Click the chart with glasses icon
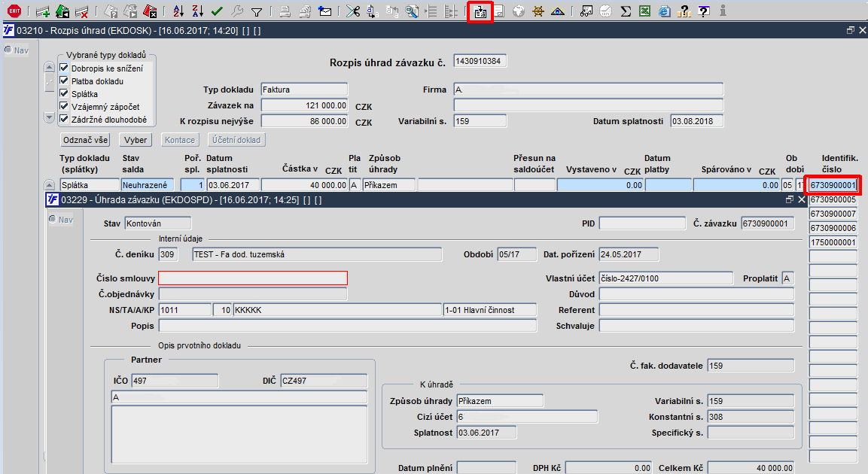Screen dimensions: 868x474 click(586, 11)
